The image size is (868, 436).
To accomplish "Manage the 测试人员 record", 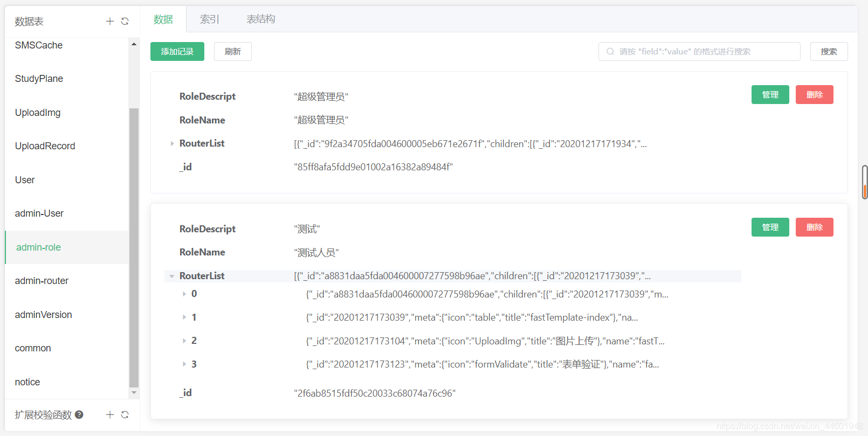I will point(770,227).
